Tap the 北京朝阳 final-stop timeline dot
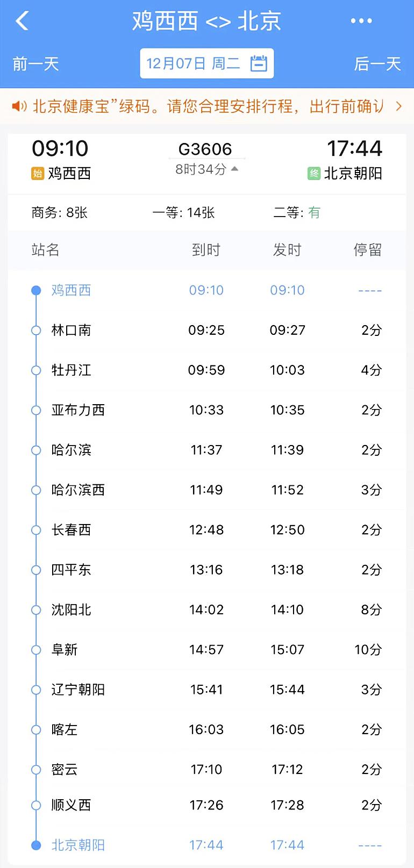Image resolution: width=414 pixels, height=868 pixels. tap(36, 845)
